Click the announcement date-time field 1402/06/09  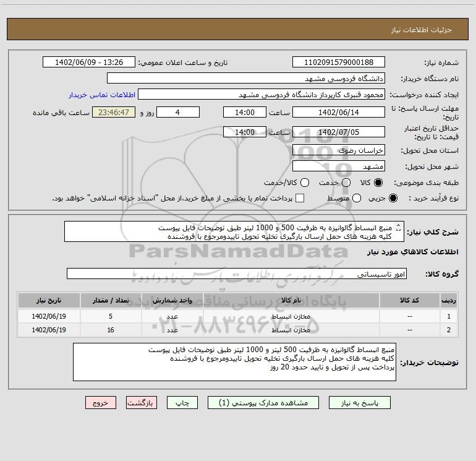[89, 62]
